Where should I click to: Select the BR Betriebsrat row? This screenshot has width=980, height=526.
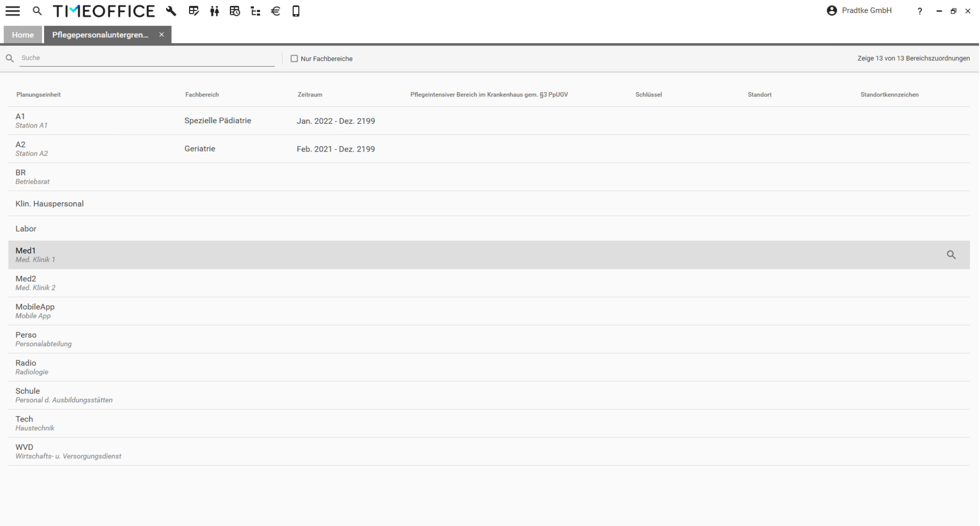(x=489, y=177)
